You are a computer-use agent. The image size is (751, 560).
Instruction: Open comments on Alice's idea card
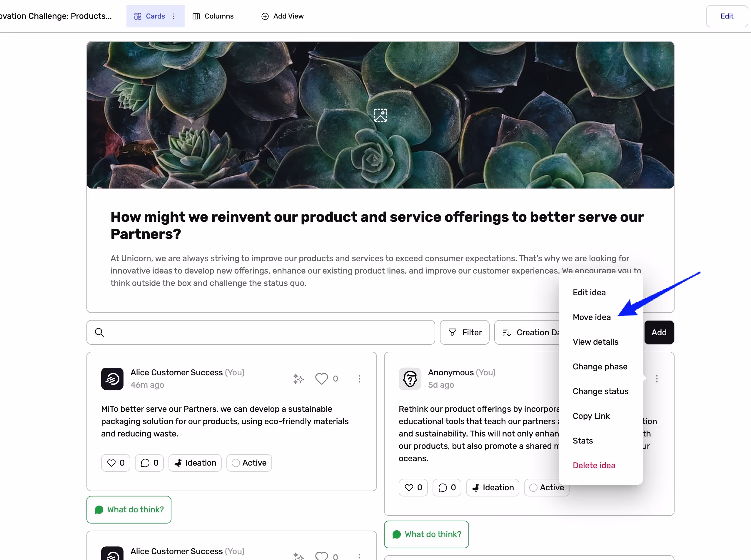[149, 463]
